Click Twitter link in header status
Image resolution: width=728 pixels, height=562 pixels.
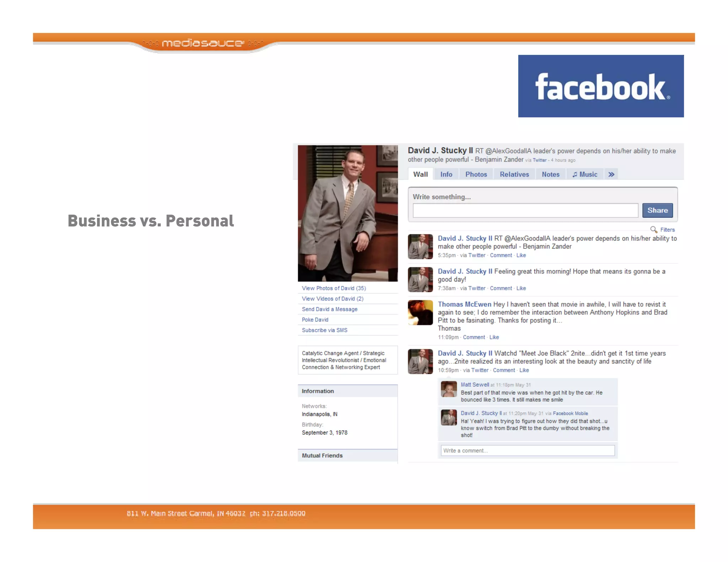pos(539,160)
